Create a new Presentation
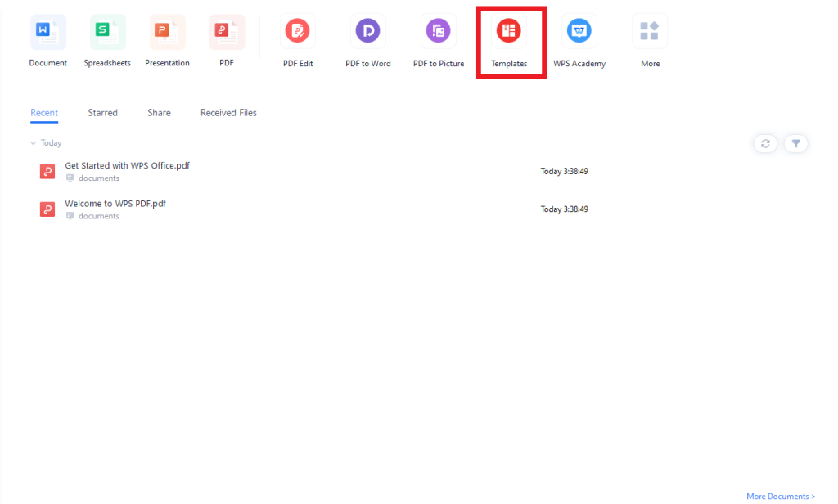The width and height of the screenshot is (838, 504). [x=167, y=32]
